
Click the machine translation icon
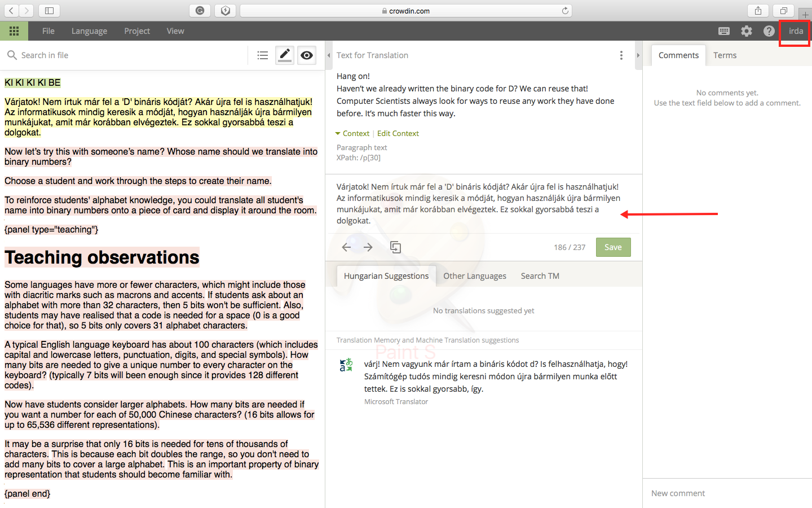pyautogui.click(x=346, y=365)
